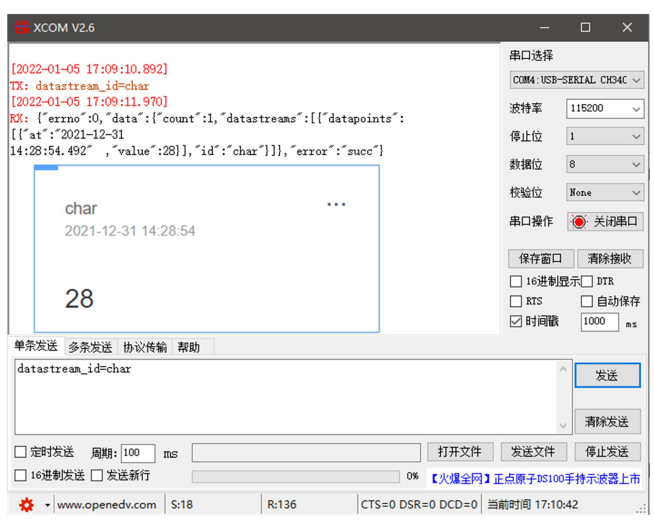
Task: Click the file send progress bar
Action: pos(296,476)
